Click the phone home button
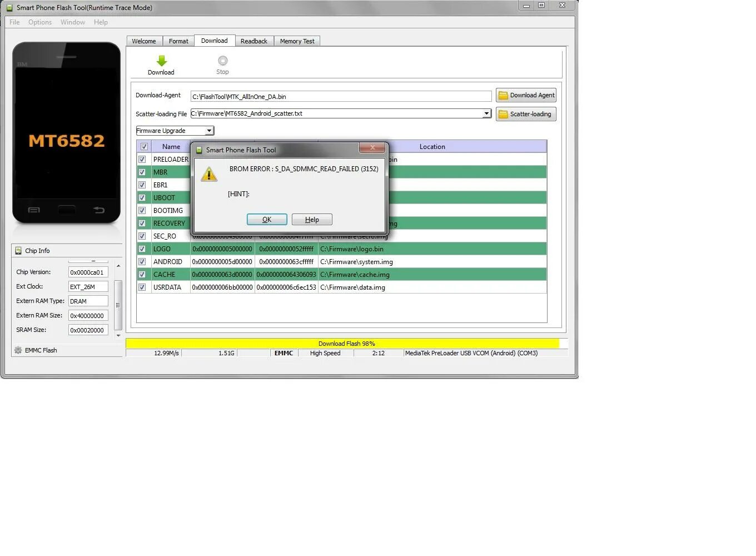This screenshot has width=756, height=556. tap(67, 210)
